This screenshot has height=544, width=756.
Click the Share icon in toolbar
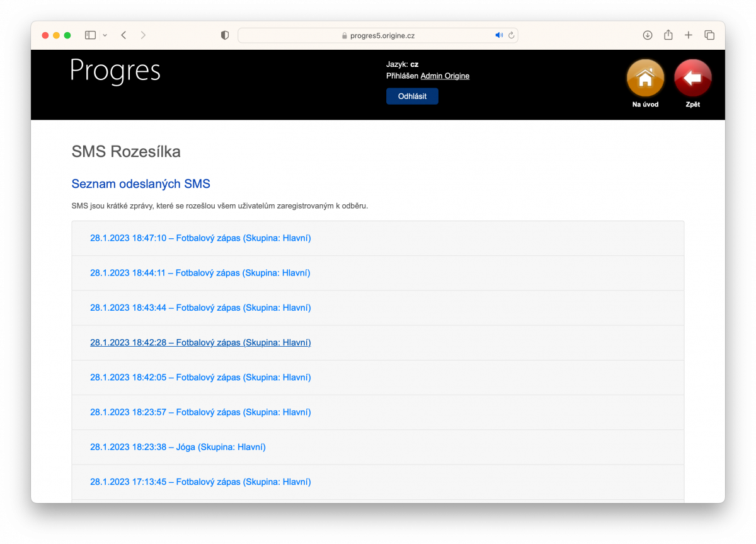click(x=668, y=35)
